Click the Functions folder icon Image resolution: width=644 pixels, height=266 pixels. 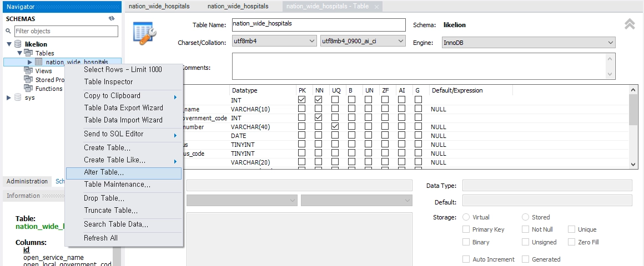(28, 89)
